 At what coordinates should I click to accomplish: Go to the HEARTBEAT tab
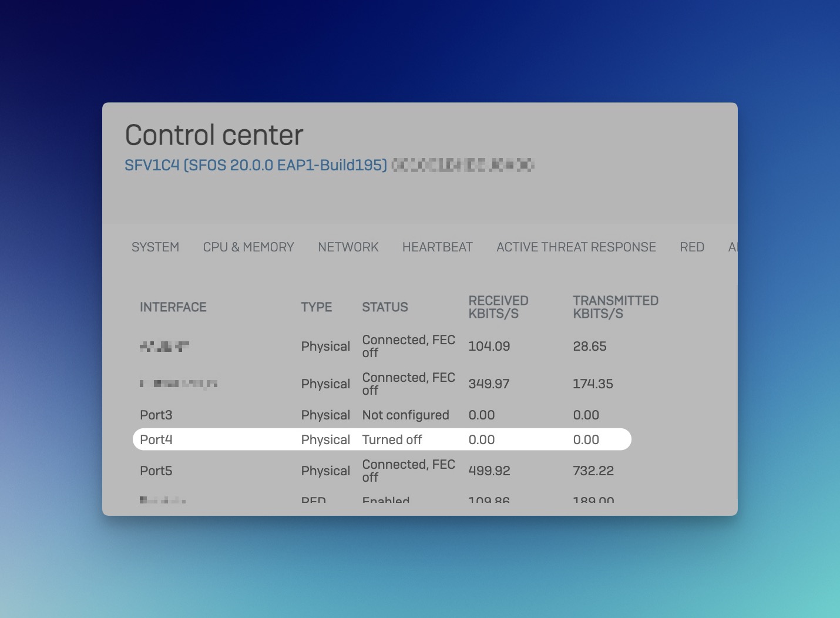(x=437, y=247)
